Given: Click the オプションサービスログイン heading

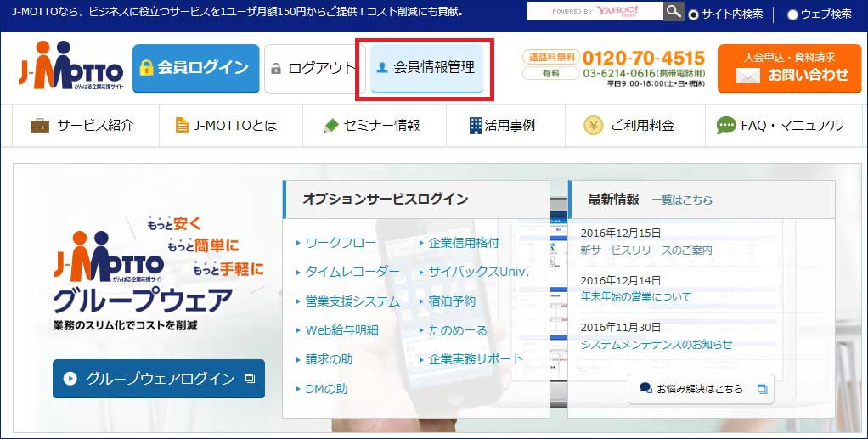Looking at the screenshot, I should 386,200.
